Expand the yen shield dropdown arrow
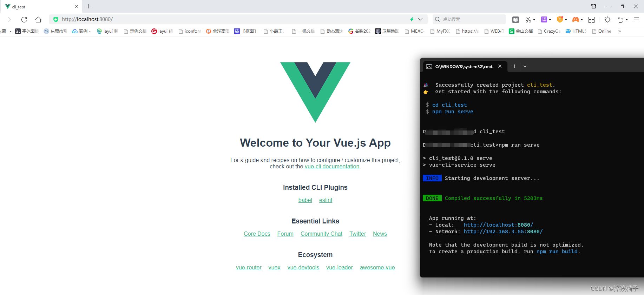Screen dimensions: 644x295 [566, 20]
